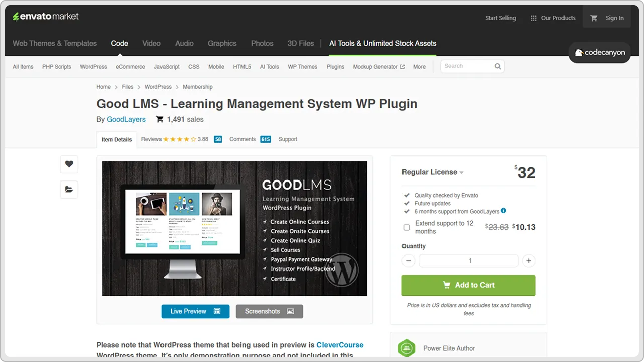Open JavaScript category

[167, 67]
